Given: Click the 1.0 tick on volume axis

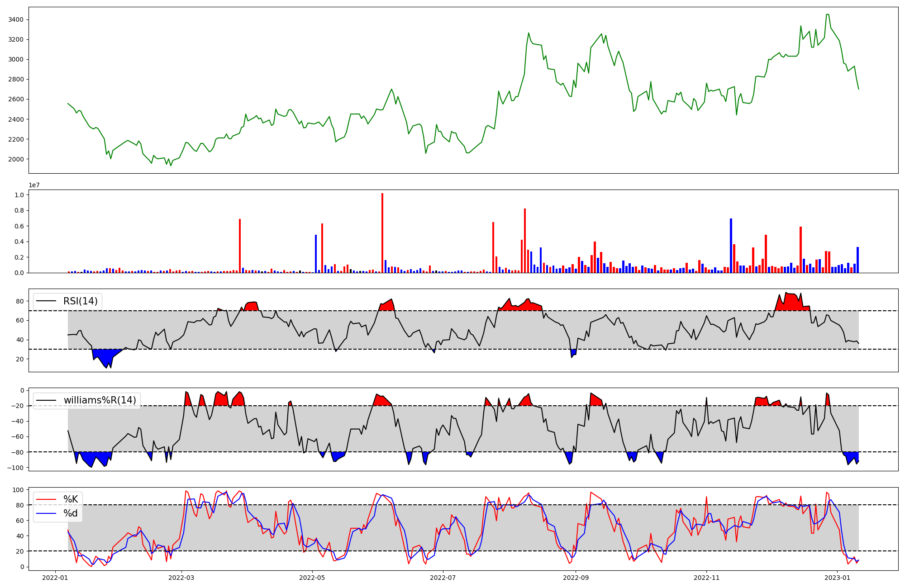Looking at the screenshot, I should tap(19, 195).
